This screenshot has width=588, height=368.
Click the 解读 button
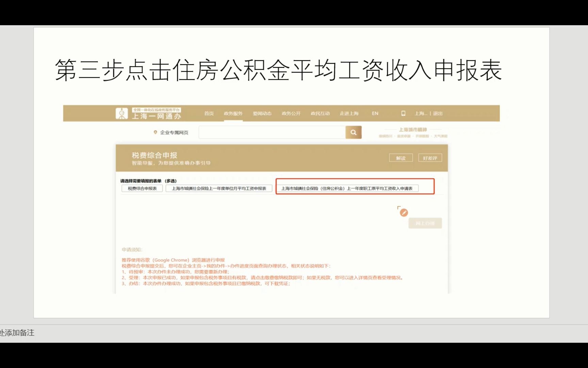coord(401,158)
